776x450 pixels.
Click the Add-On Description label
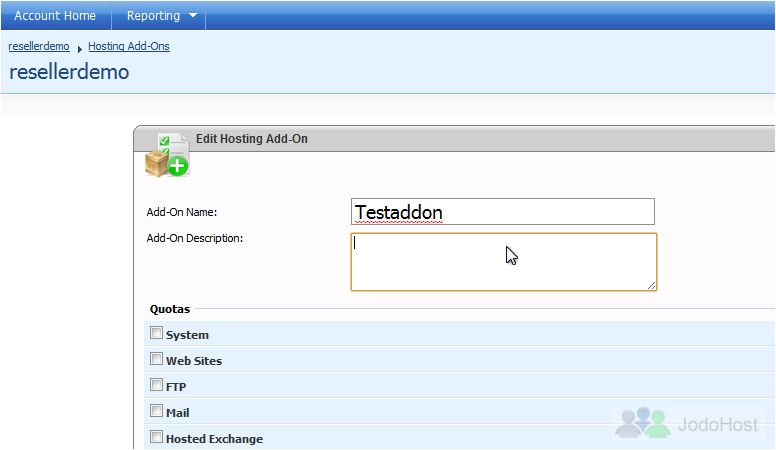pos(194,239)
